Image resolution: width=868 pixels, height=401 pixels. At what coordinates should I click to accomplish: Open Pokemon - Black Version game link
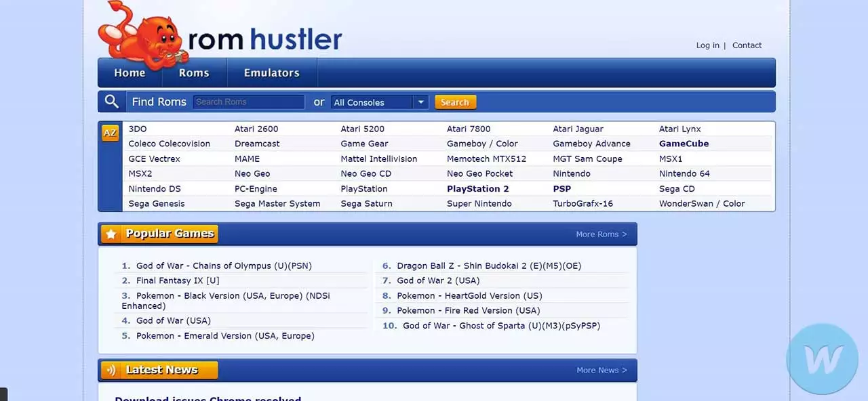click(x=226, y=301)
